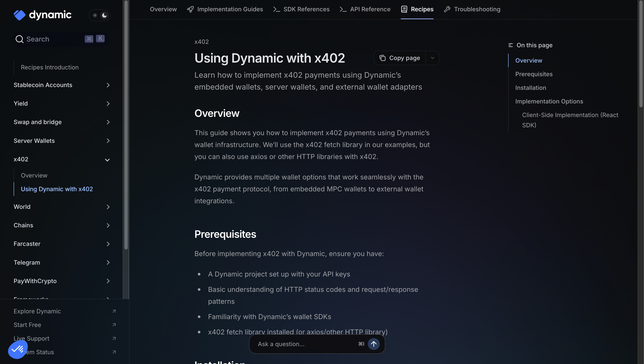Click the sidebar vertical scrollbar

coord(126,125)
